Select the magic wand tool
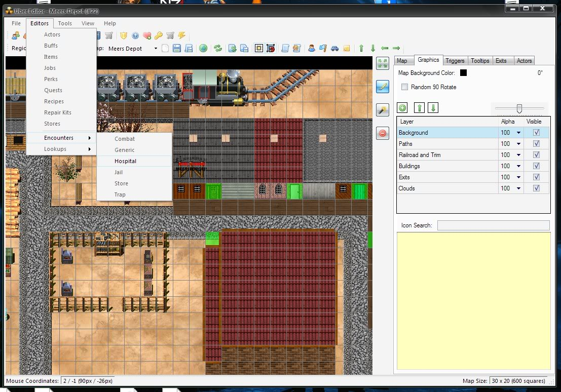The height and width of the screenshot is (392, 561). (x=383, y=110)
